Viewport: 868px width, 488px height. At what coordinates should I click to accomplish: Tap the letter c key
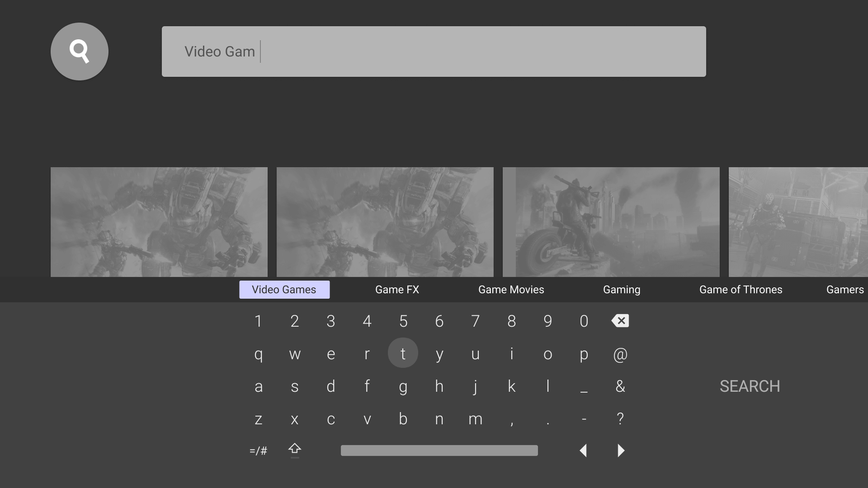coord(331,419)
